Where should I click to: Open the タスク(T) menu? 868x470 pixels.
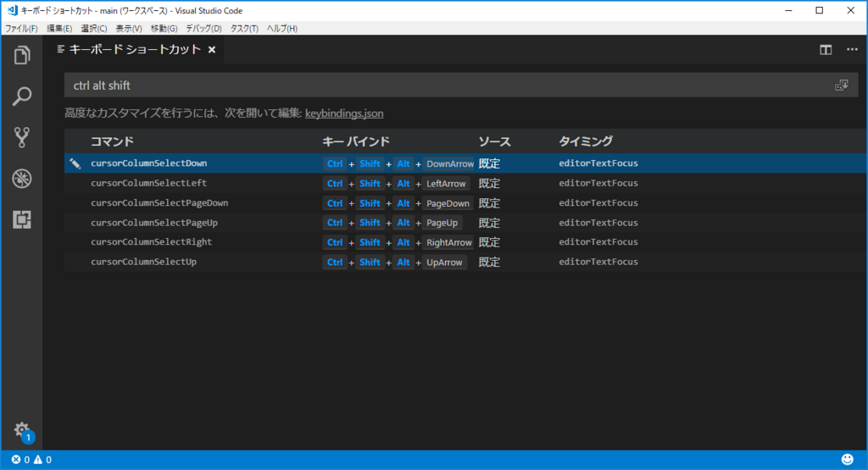(x=244, y=28)
